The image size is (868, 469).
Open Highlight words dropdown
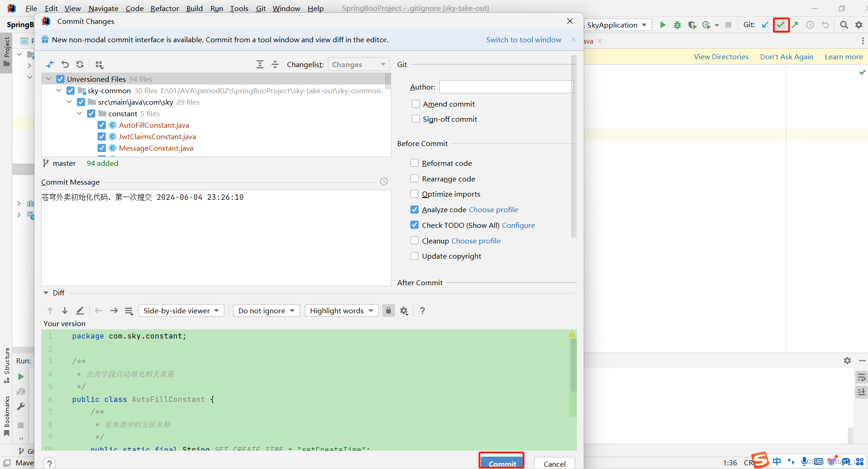coord(342,311)
